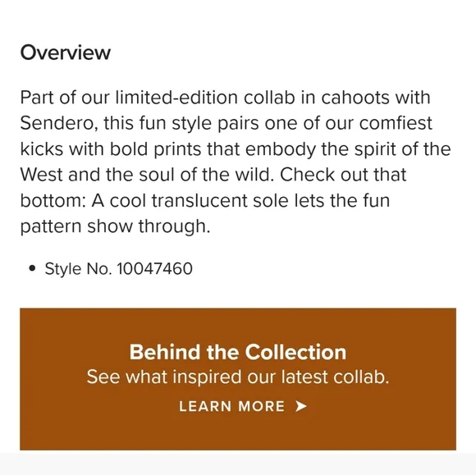The height and width of the screenshot is (475, 476).
Task: Click the Style No. 10047460 text
Action: [119, 268]
